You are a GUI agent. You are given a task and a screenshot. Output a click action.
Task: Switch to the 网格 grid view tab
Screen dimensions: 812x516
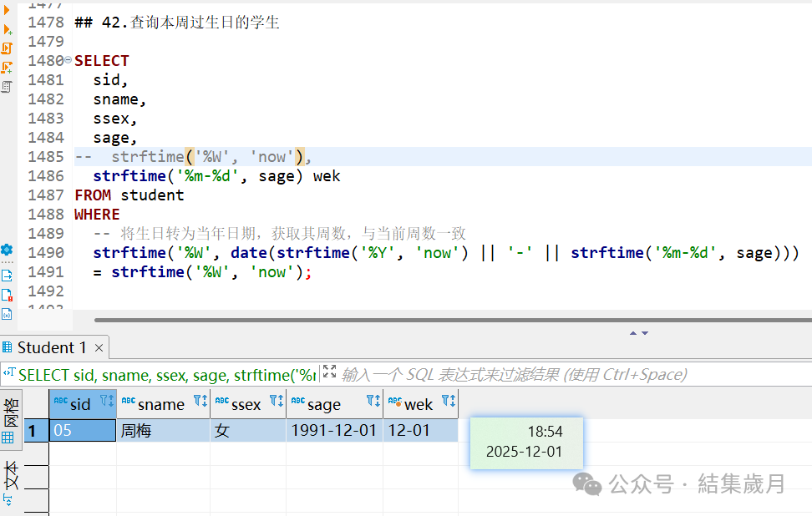coord(10,420)
